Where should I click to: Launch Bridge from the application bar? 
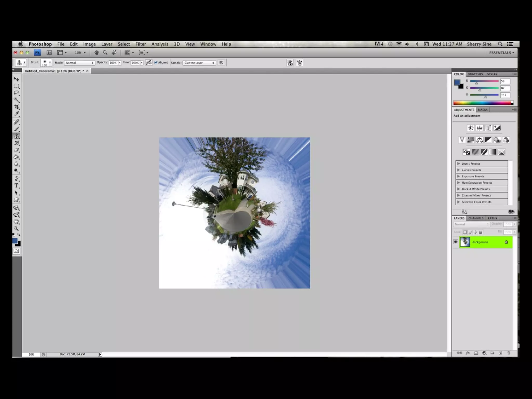click(x=49, y=52)
